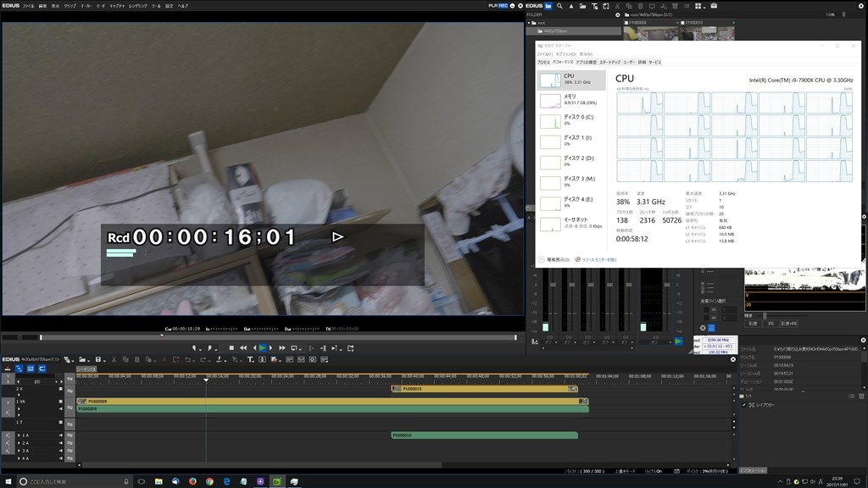868x488 pixels.
Task: Toggle the blue C sync mode button
Action: pos(42,369)
